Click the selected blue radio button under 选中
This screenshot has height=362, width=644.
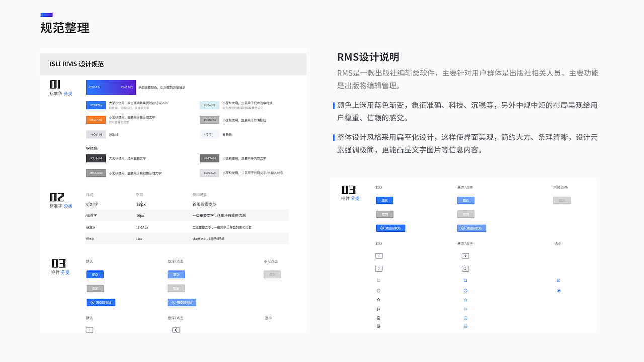tap(559, 291)
